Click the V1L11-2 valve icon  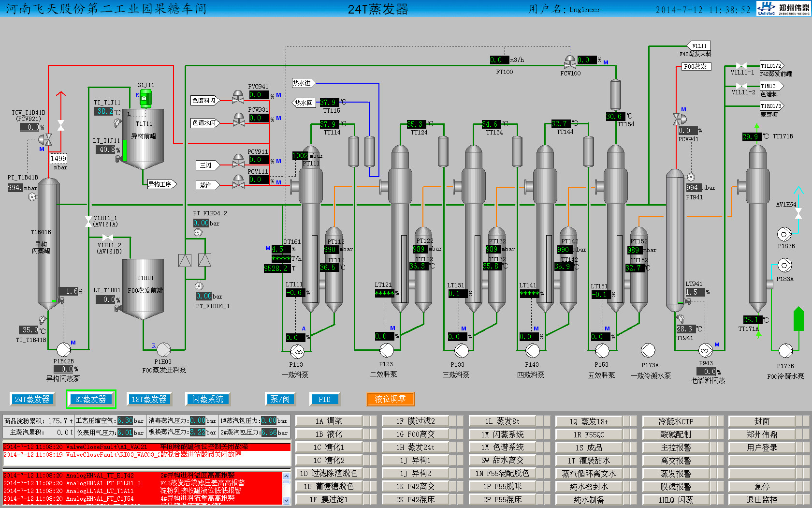(741, 86)
